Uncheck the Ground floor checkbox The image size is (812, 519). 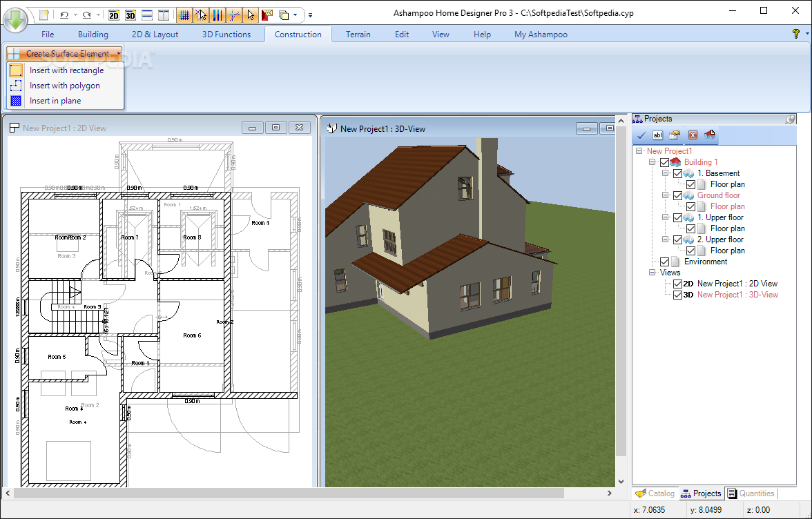(677, 195)
